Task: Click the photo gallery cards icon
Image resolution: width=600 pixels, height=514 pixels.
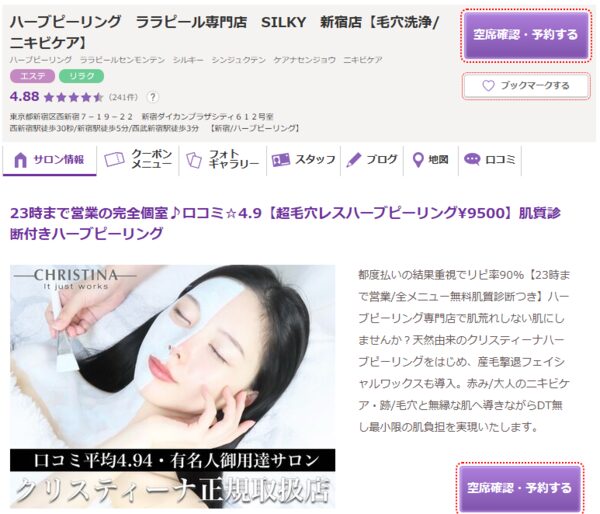Action: [x=194, y=160]
